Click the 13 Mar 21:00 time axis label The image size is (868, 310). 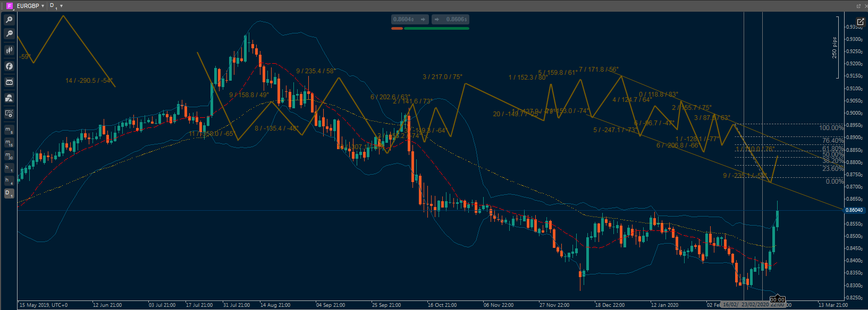coord(833,305)
